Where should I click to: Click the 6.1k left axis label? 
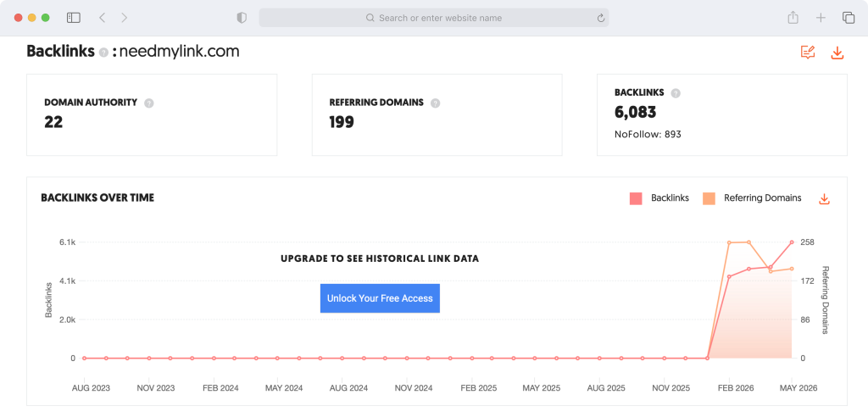pos(68,242)
